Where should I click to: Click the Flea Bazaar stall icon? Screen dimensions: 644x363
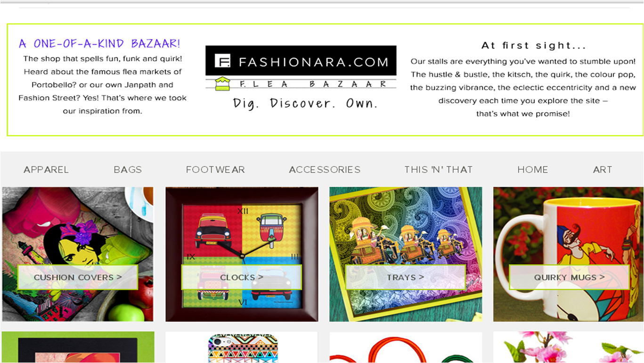tap(222, 84)
